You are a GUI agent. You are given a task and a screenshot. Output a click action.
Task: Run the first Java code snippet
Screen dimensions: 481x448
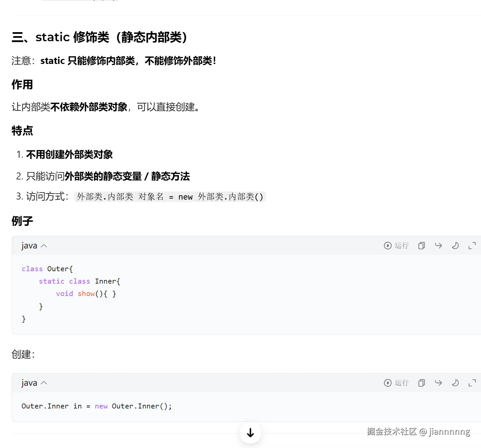coord(396,245)
